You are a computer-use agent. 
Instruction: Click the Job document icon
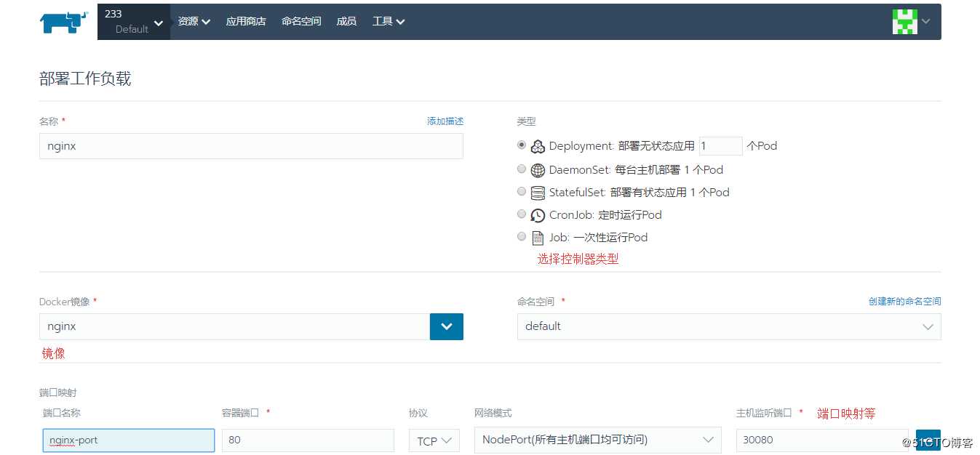538,238
